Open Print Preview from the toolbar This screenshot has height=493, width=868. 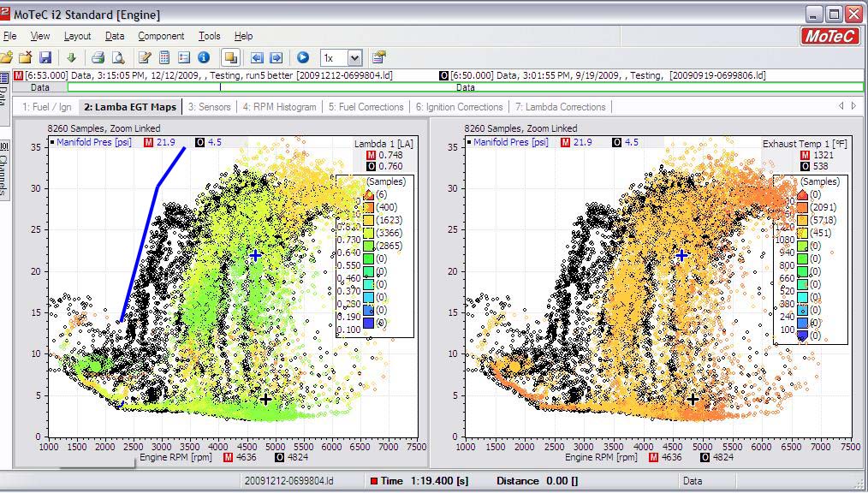[x=118, y=57]
